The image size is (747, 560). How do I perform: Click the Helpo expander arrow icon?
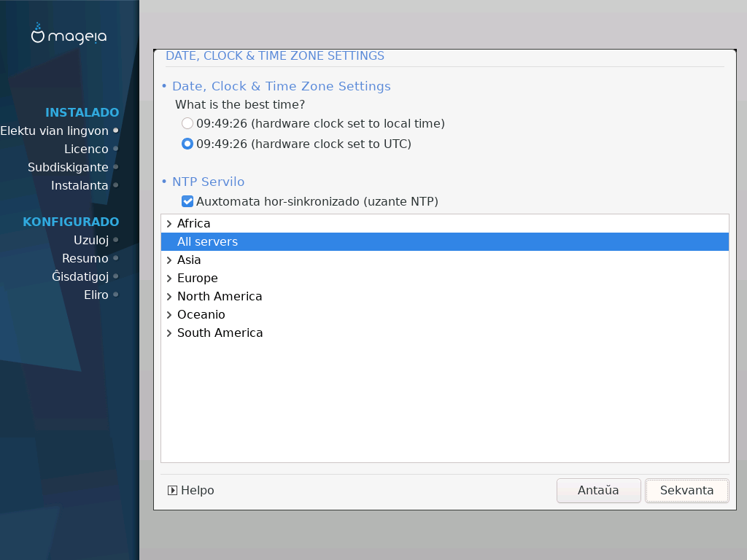coord(172,491)
